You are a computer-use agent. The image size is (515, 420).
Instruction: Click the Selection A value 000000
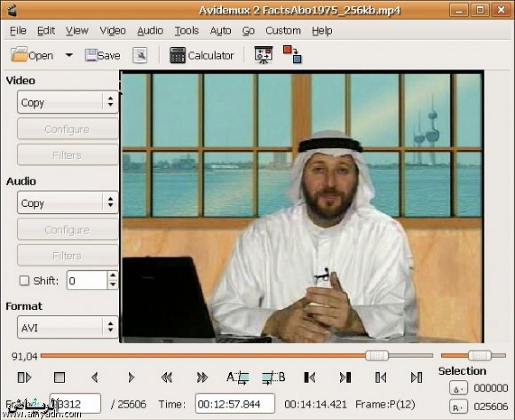tap(491, 389)
